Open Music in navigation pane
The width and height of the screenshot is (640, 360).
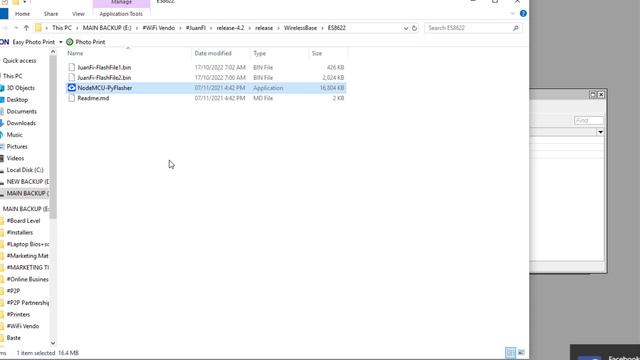point(14,135)
